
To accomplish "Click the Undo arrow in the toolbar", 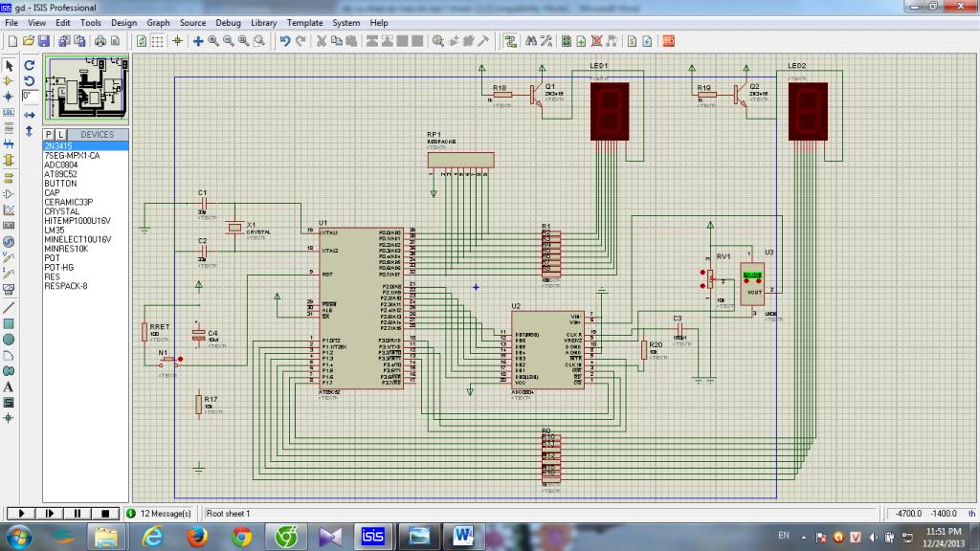I will pos(284,41).
